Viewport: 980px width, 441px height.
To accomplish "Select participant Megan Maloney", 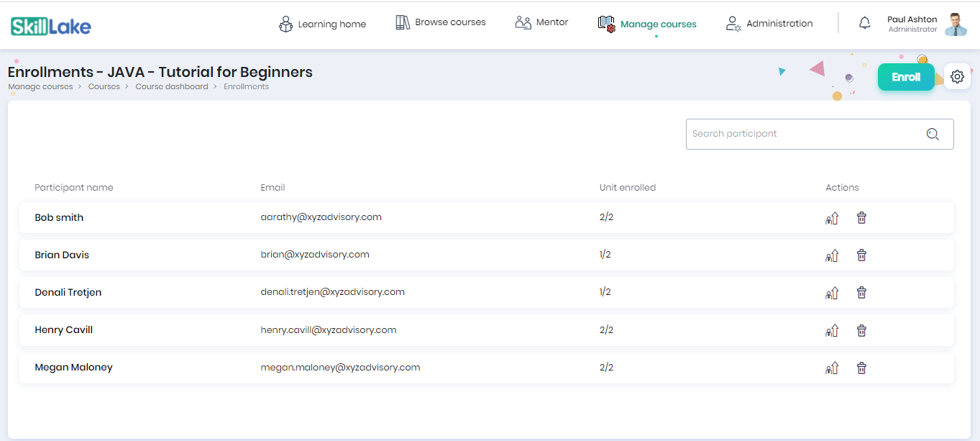I will pos(73,367).
